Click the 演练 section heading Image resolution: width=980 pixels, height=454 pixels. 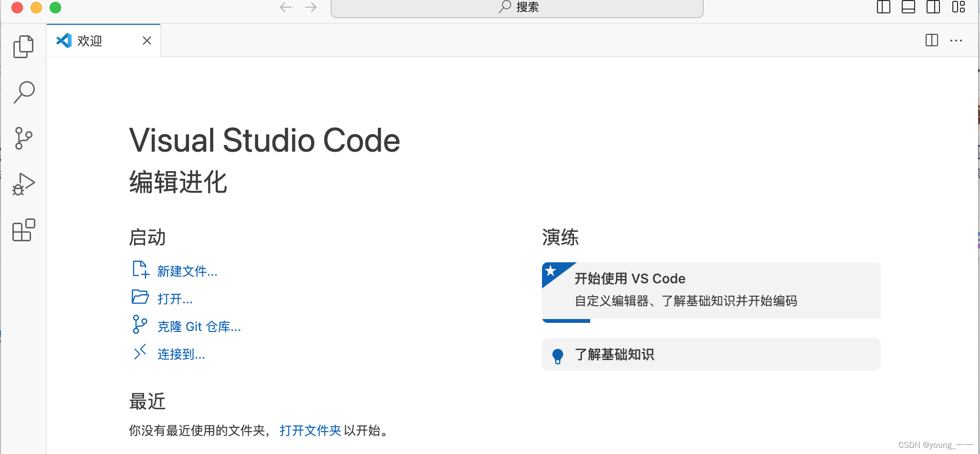pyautogui.click(x=561, y=237)
